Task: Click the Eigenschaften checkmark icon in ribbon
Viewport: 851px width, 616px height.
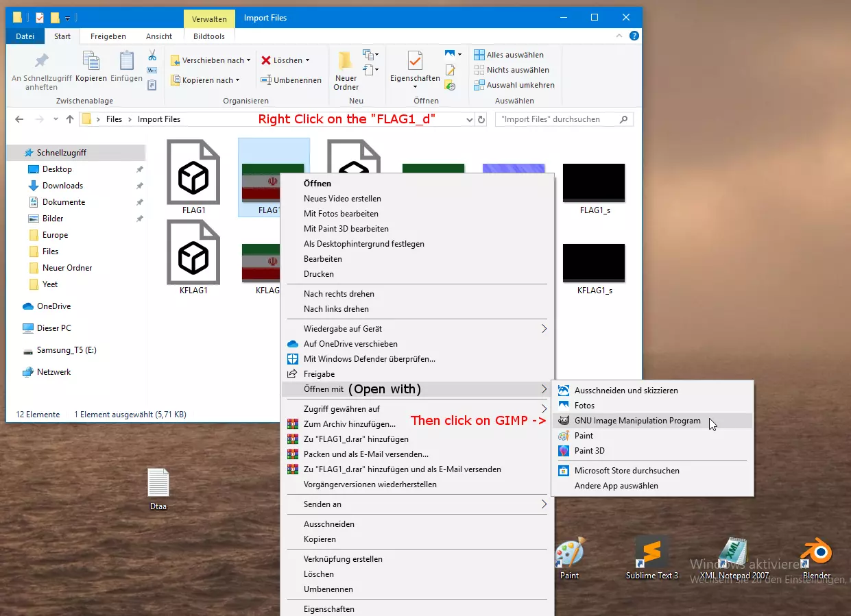Action: (415, 62)
